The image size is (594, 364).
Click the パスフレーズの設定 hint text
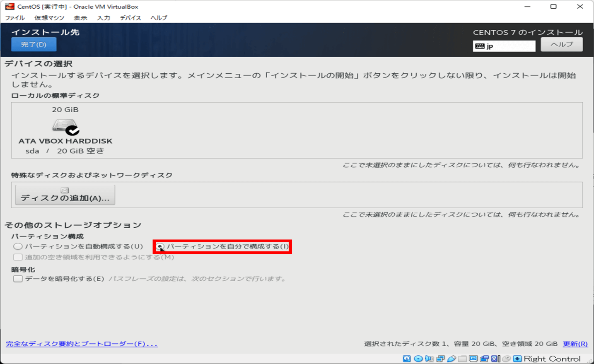click(x=198, y=279)
